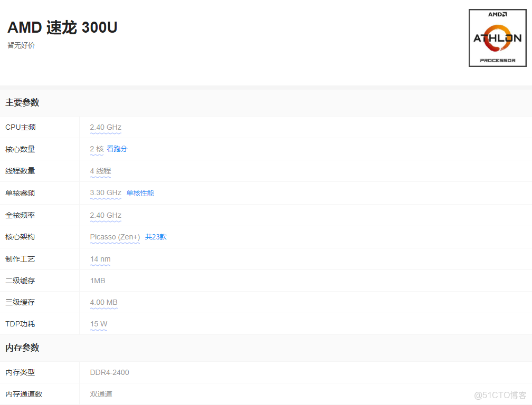532x405 pixels.
Task: Click the 双通道 memory channel value
Action: 100,394
